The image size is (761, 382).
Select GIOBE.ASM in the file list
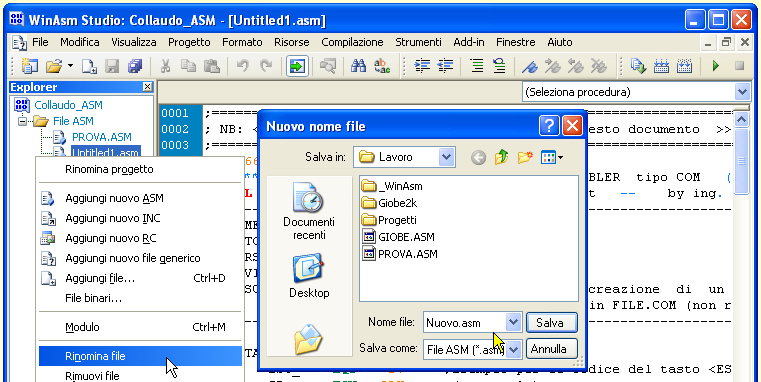[398, 237]
